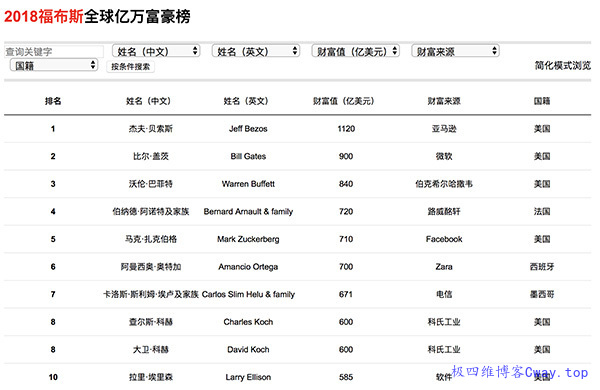The width and height of the screenshot is (600, 390).
Task: Click the Larry Ellison row
Action: click(x=297, y=377)
